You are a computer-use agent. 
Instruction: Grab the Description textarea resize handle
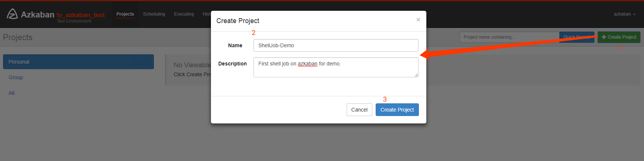(416, 75)
